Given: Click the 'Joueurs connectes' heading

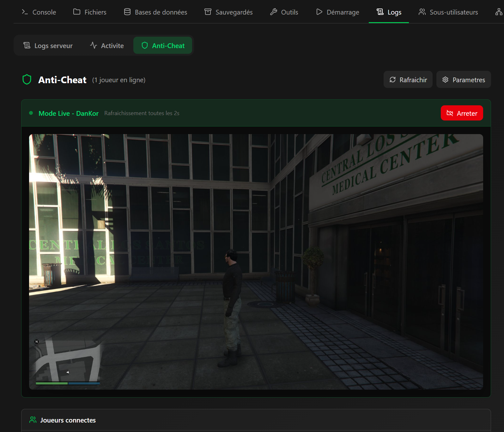Looking at the screenshot, I should tap(68, 420).
